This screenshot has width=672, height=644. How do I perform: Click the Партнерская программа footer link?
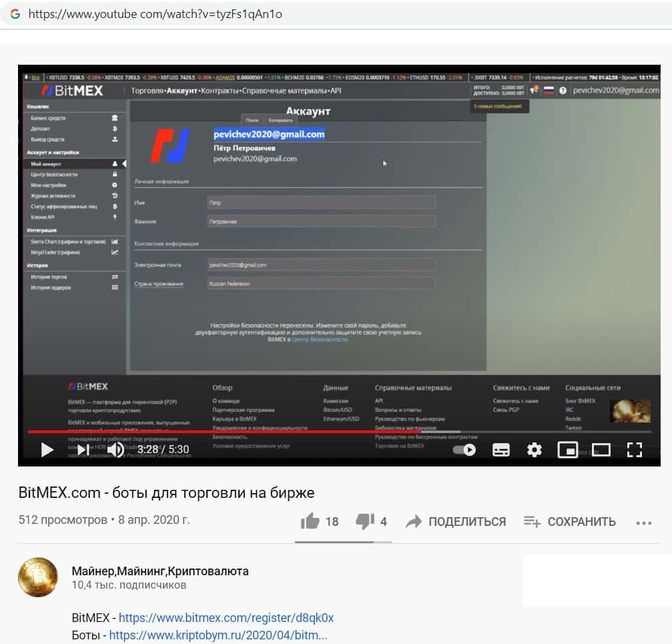point(243,410)
